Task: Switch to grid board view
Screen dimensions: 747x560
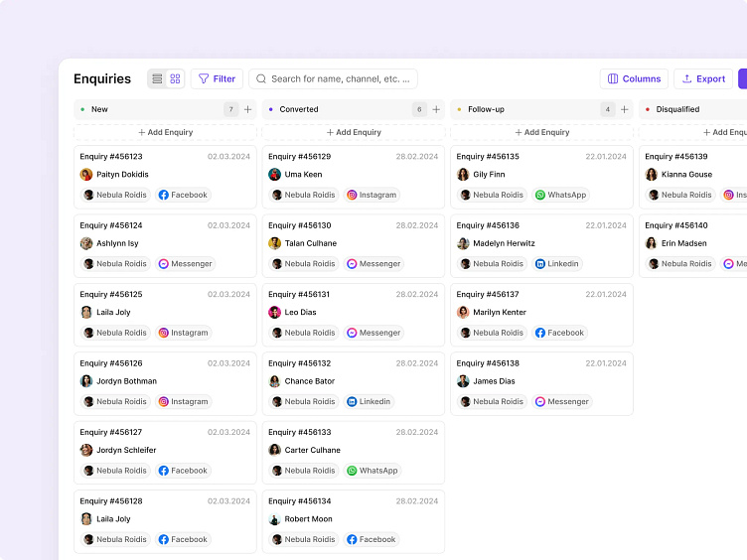Action: [x=175, y=78]
